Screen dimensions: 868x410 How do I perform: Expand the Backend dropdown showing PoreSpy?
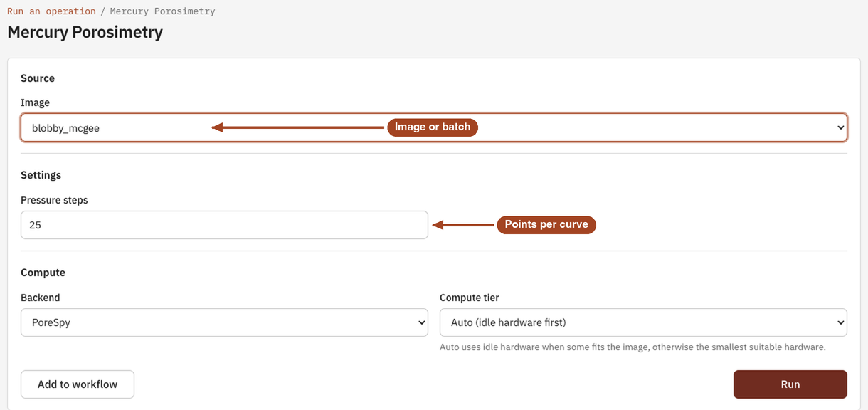click(x=224, y=322)
